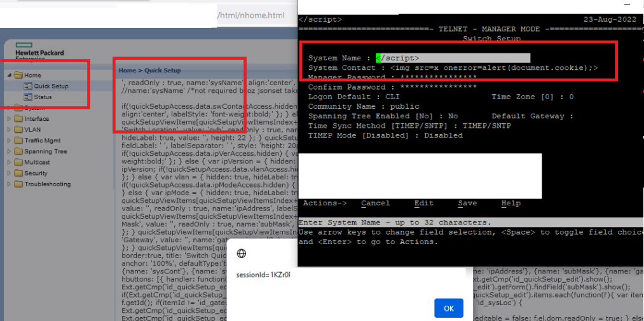Click the System Contact value in telnet
The height and width of the screenshot is (321, 644).
point(494,68)
